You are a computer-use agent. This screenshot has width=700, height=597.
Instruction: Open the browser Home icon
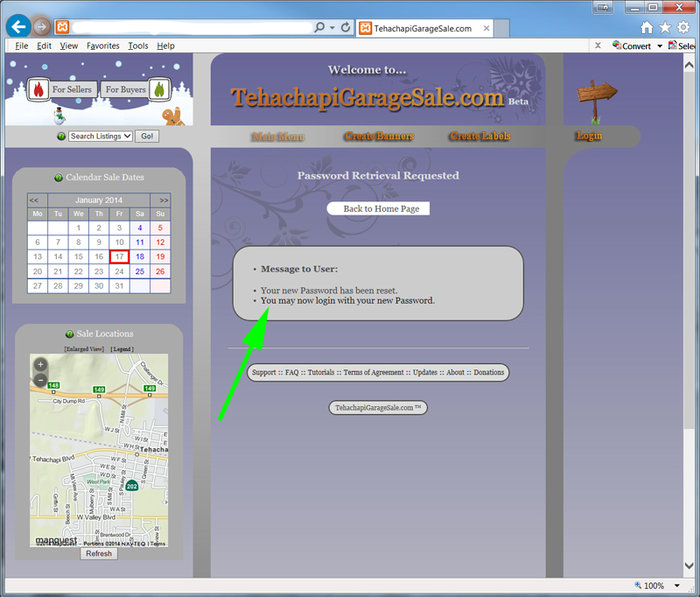647,28
